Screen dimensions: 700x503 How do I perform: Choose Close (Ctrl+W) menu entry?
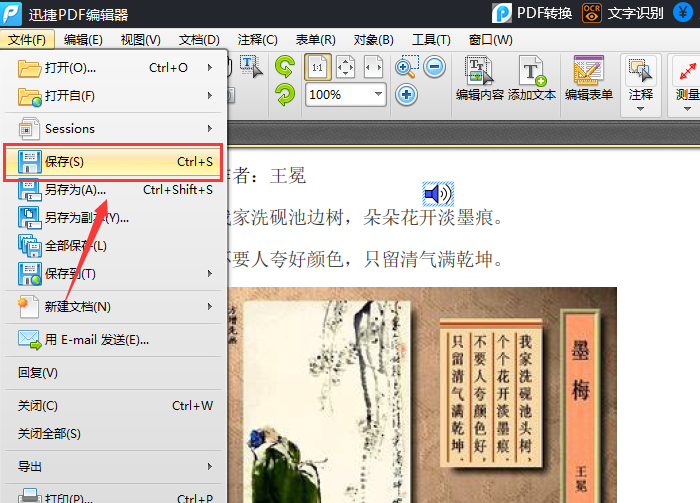(x=113, y=406)
